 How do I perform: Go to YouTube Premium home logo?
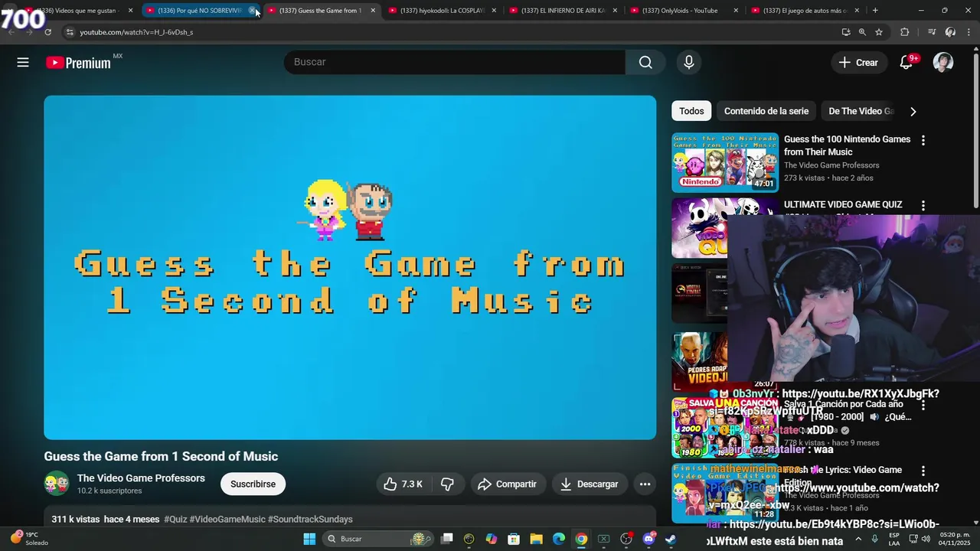pyautogui.click(x=79, y=63)
